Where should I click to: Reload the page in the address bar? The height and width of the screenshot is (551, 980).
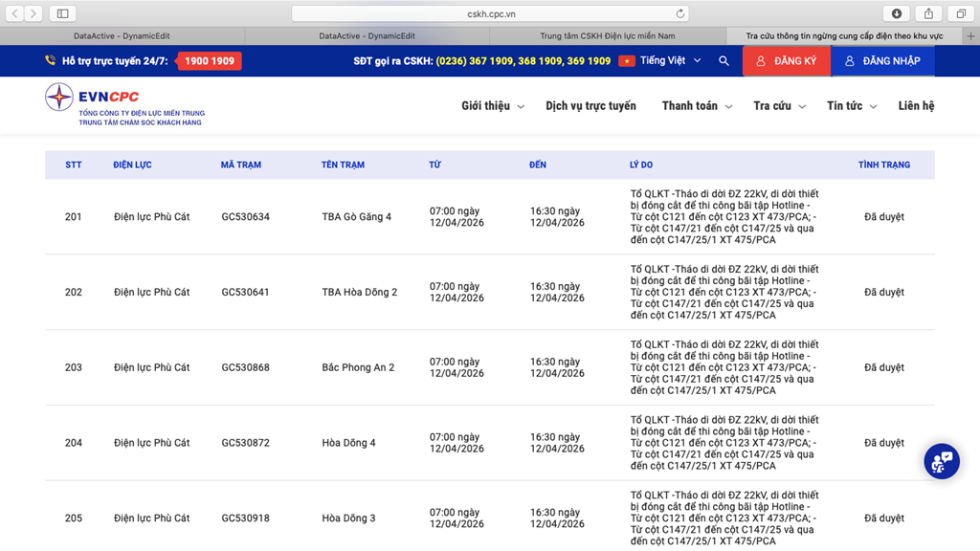coord(680,13)
